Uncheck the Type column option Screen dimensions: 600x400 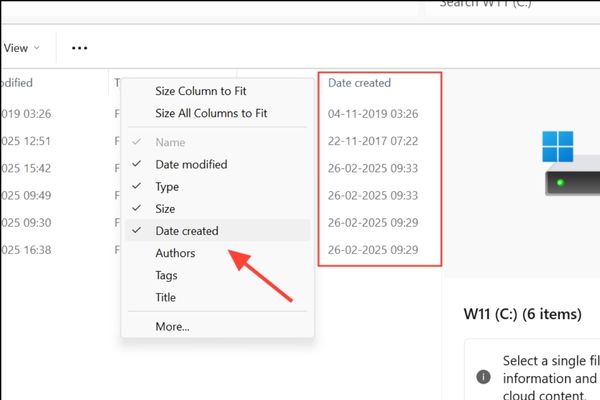[x=166, y=187]
